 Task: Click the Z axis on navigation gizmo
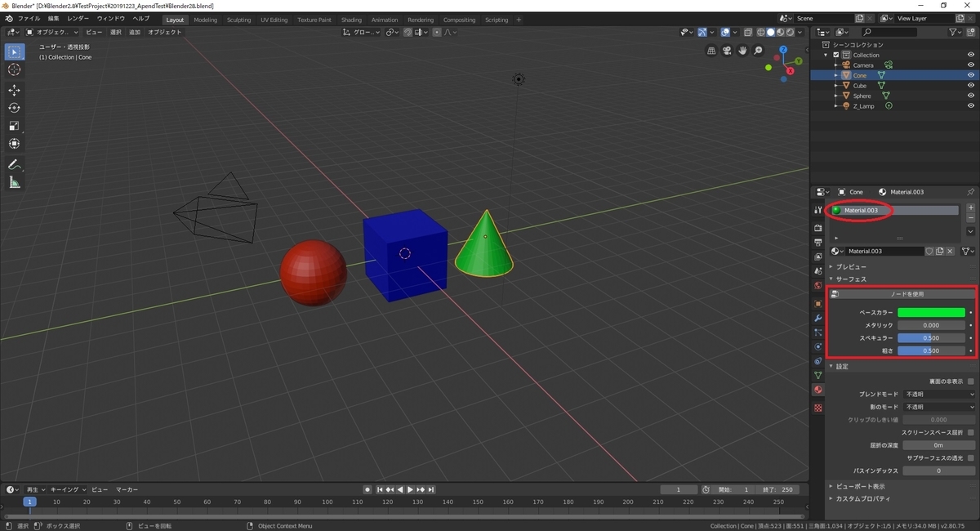(x=782, y=50)
